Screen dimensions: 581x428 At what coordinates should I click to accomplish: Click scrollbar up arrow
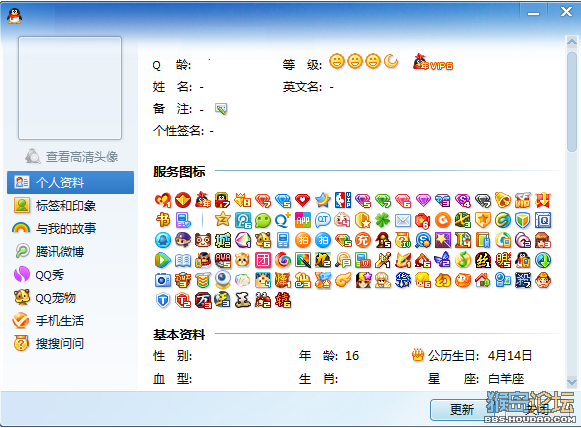(572, 42)
